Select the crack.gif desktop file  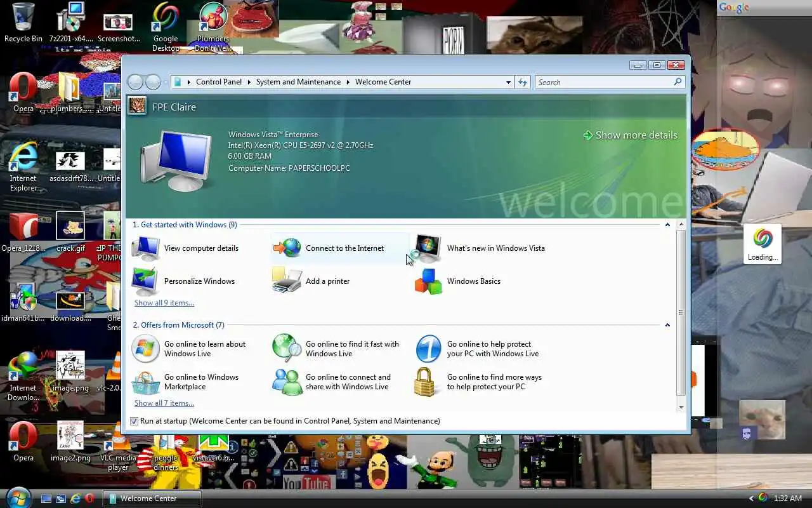pyautogui.click(x=70, y=232)
